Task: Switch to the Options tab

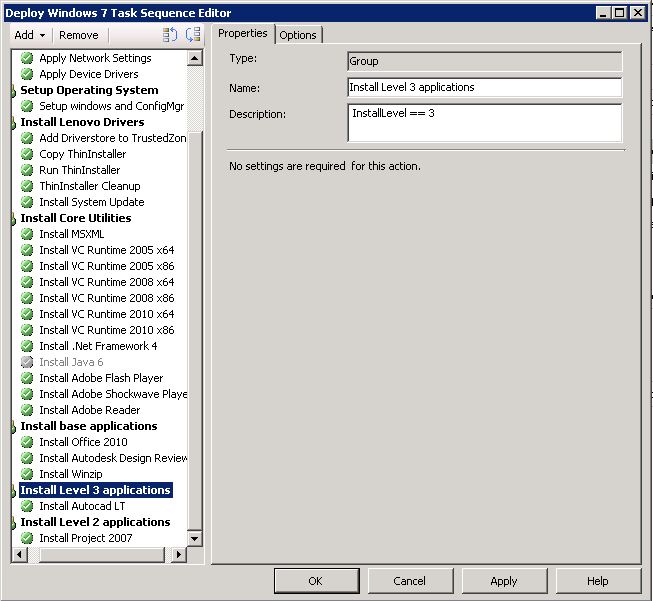Action: (298, 35)
